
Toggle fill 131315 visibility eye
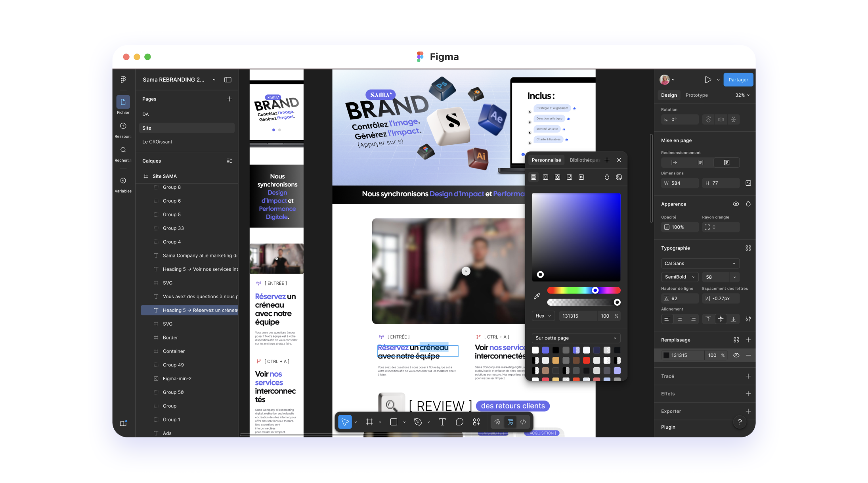(736, 355)
